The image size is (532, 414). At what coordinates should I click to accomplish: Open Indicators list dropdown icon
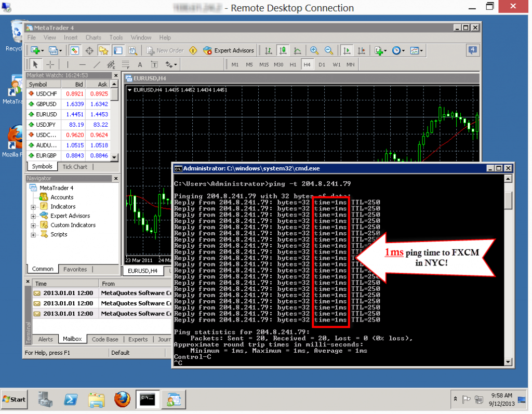[380, 51]
